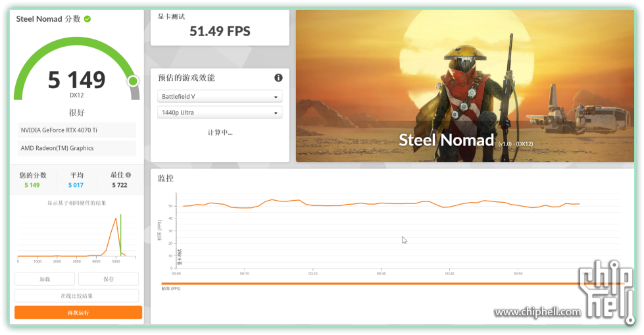Click the info icon beside 最佳
The image size is (644, 335).
tap(128, 174)
